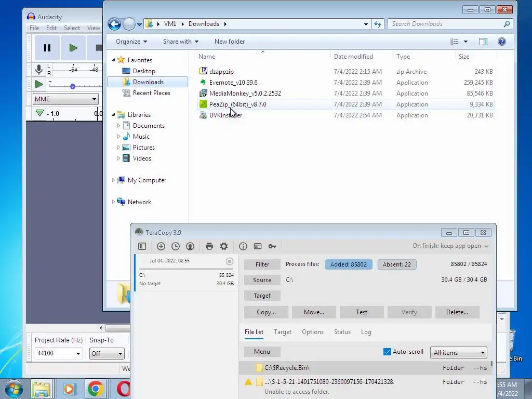Open Chrome from taskbar
Image resolution: width=532 pixels, height=399 pixels.
(96, 389)
